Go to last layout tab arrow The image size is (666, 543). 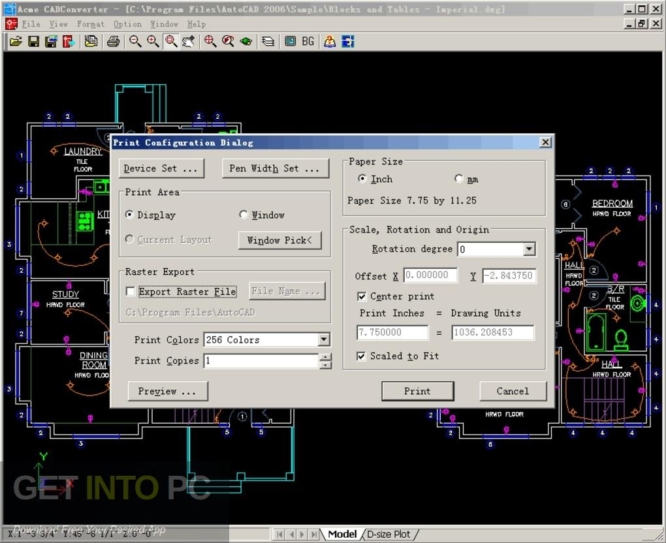coord(313,534)
